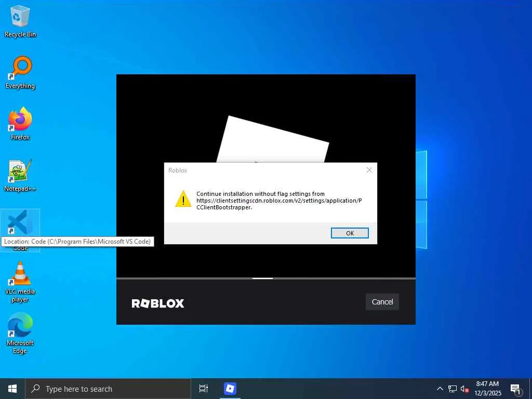
Task: Activate the Roblox taskbar icon
Action: (x=230, y=389)
